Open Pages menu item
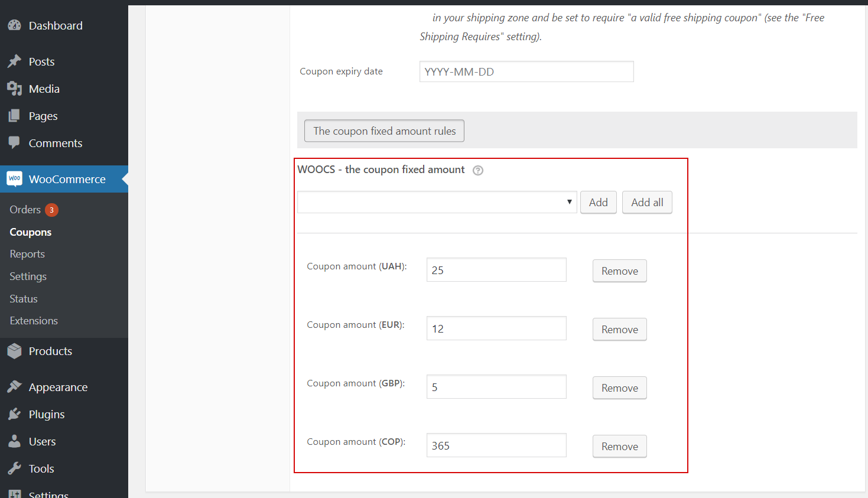This screenshot has height=498, width=868. point(64,116)
